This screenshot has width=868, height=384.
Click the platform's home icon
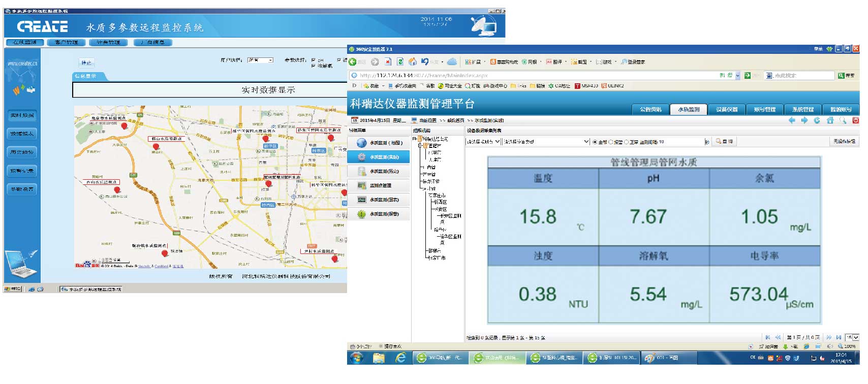click(830, 120)
